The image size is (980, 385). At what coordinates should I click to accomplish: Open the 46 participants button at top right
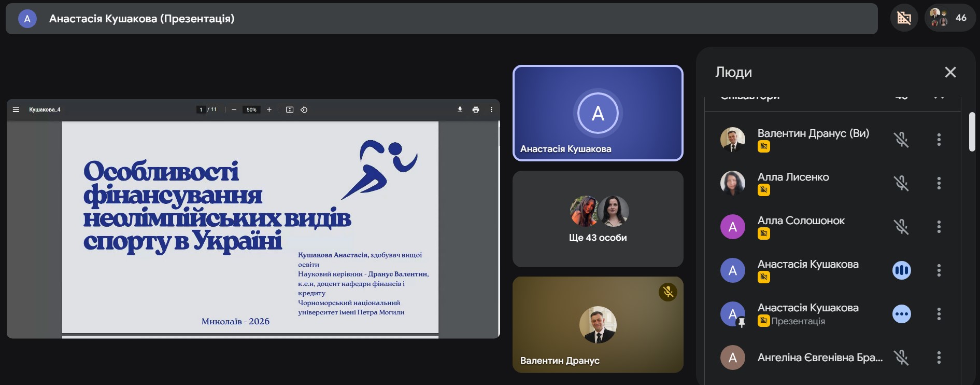[949, 18]
